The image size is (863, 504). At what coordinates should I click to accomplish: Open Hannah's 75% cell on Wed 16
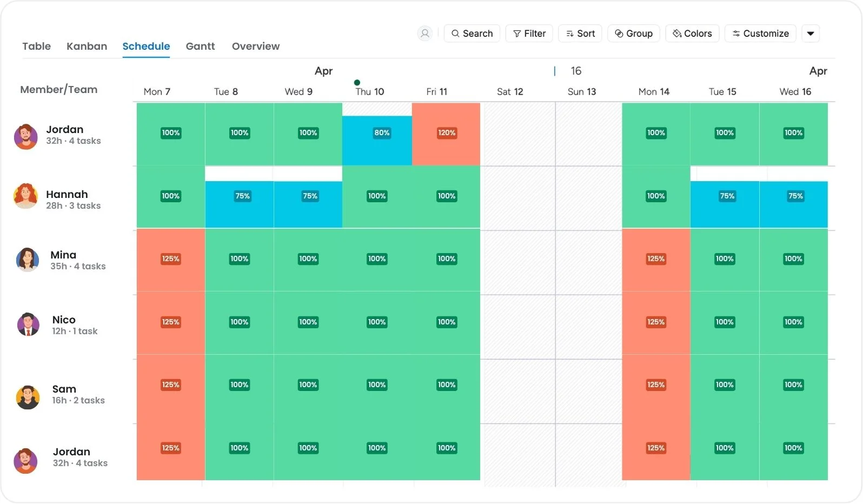794,204
